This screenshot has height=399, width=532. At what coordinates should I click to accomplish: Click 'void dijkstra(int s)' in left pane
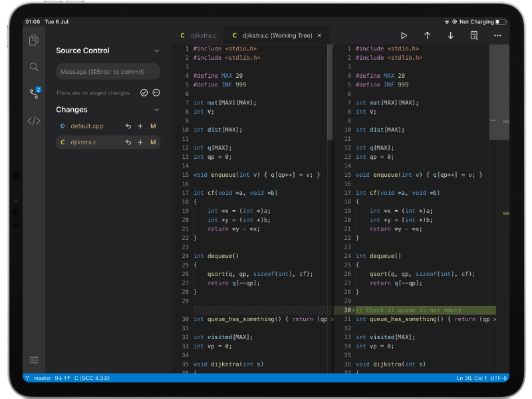coord(228,364)
